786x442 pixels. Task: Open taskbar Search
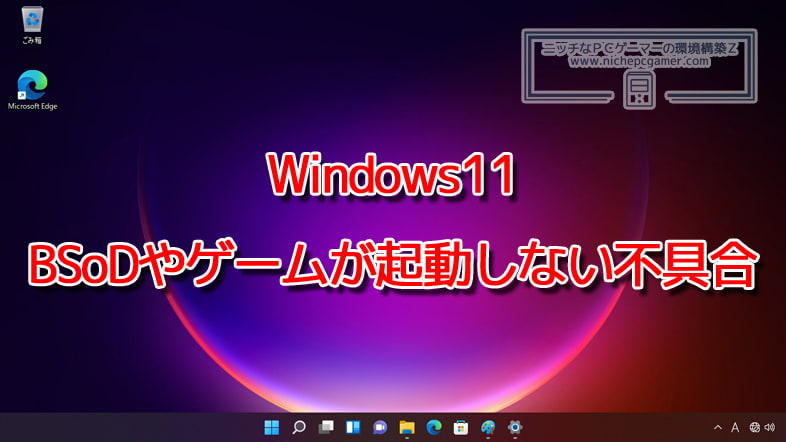[x=299, y=427]
